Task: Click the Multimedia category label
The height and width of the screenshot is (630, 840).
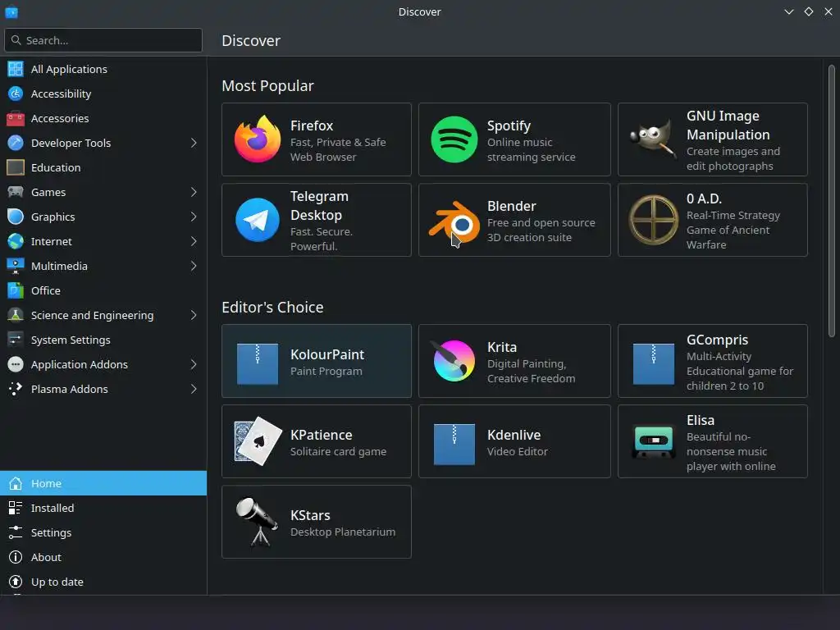Action: [x=59, y=267]
